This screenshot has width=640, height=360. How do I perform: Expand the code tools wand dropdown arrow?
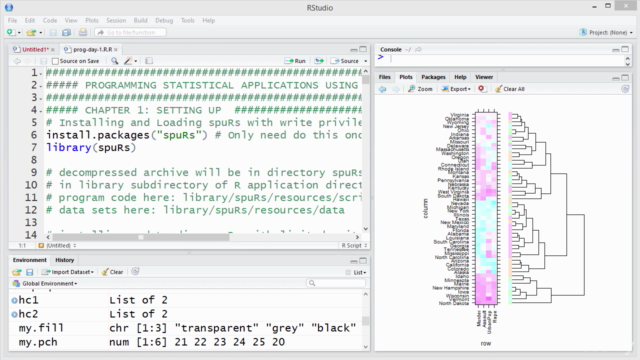click(x=136, y=61)
